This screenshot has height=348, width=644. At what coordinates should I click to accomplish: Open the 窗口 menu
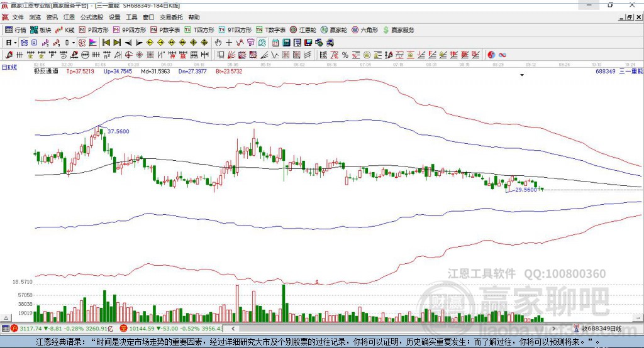pyautogui.click(x=148, y=17)
